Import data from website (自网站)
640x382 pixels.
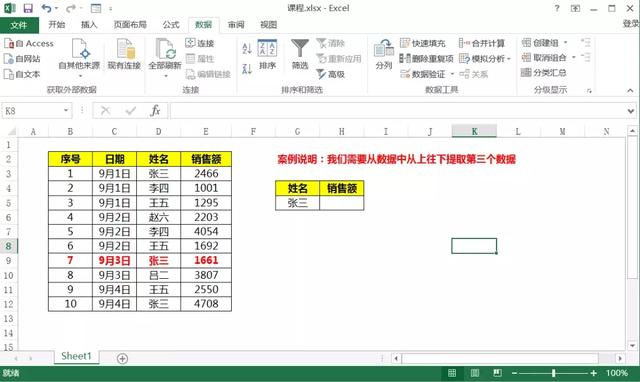coord(22,59)
